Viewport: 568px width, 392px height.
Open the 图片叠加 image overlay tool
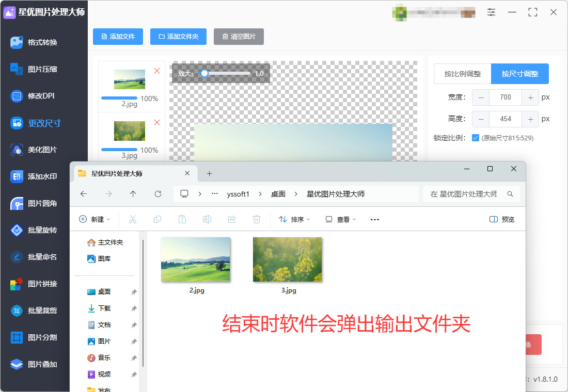34,364
